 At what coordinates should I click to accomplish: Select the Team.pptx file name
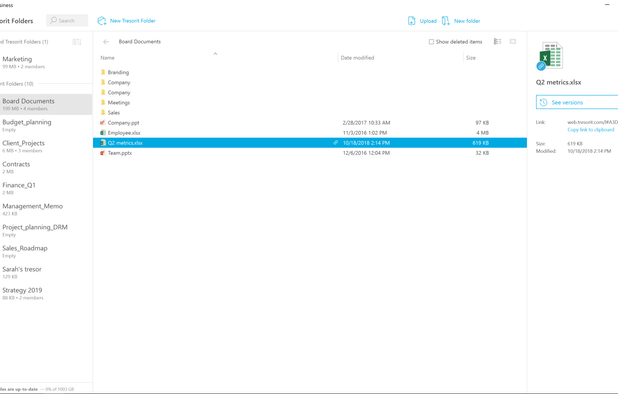tap(120, 153)
